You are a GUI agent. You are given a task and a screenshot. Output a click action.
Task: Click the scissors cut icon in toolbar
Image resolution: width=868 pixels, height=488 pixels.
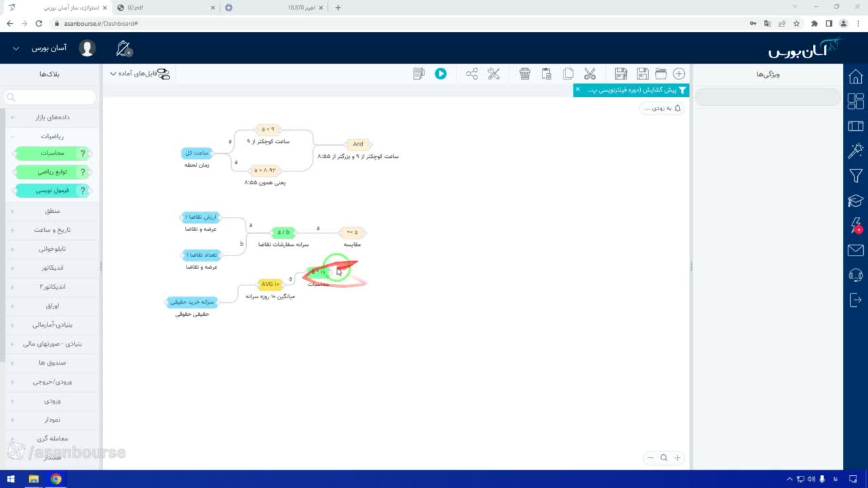tap(589, 73)
